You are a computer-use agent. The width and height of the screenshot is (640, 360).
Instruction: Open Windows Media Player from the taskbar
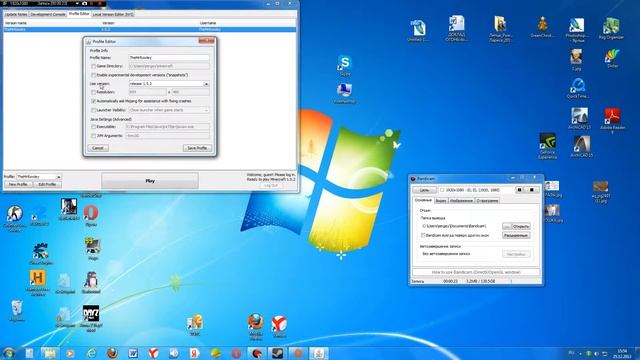pyautogui.click(x=70, y=353)
